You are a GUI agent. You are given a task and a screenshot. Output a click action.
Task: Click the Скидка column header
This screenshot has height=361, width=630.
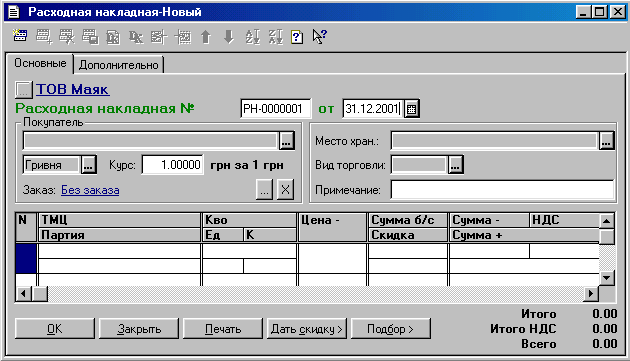pyautogui.click(x=408, y=235)
